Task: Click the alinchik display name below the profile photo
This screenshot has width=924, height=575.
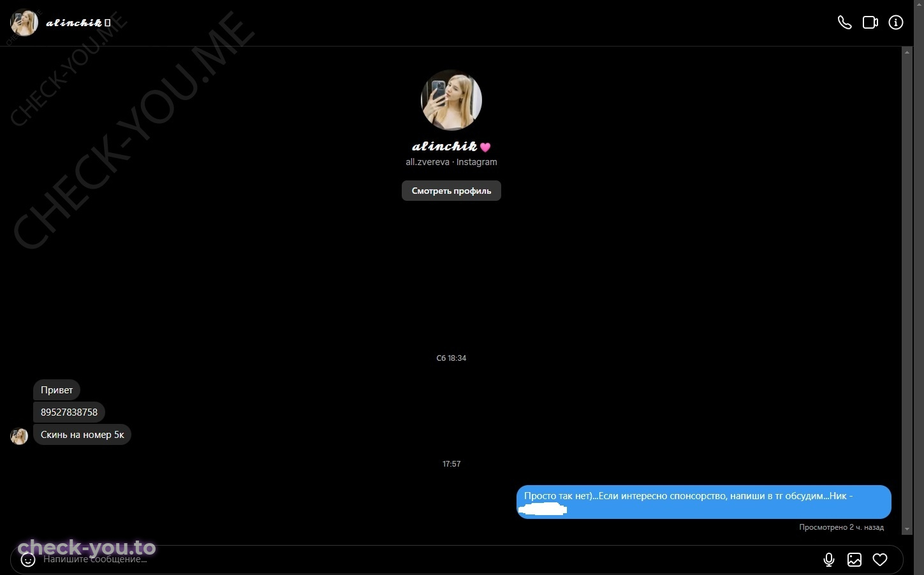Action: click(x=451, y=147)
